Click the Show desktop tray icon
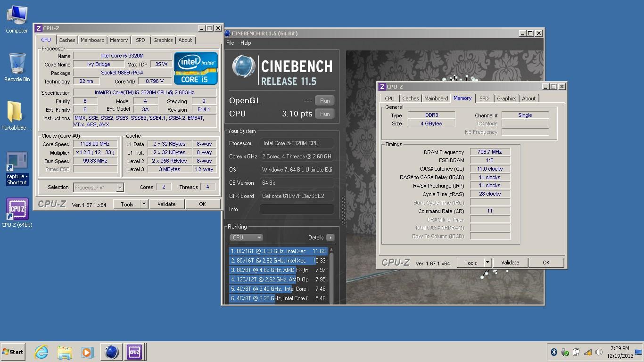644x362 pixels. pos(638,352)
